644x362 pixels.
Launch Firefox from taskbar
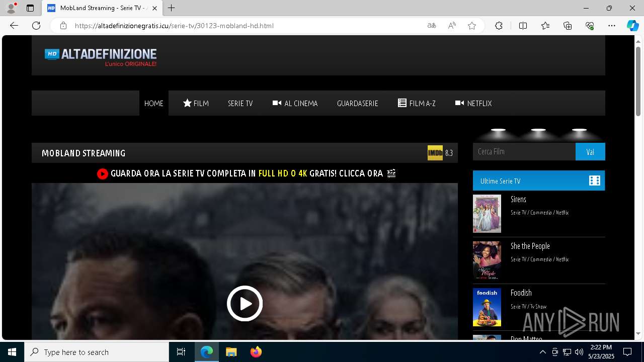pyautogui.click(x=256, y=352)
